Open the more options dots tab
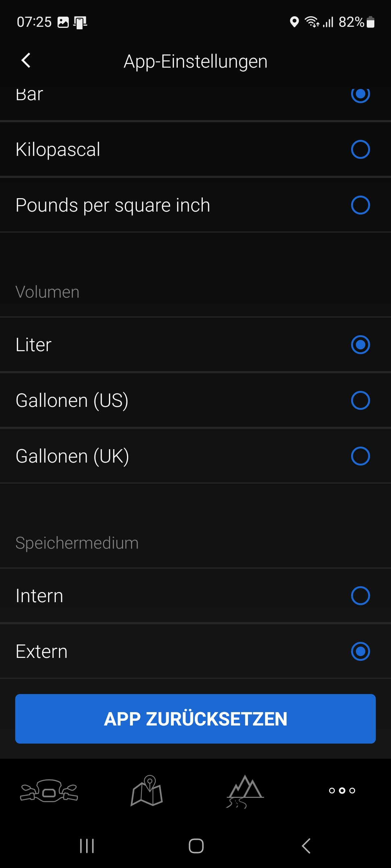The width and height of the screenshot is (391, 868). pos(342,791)
